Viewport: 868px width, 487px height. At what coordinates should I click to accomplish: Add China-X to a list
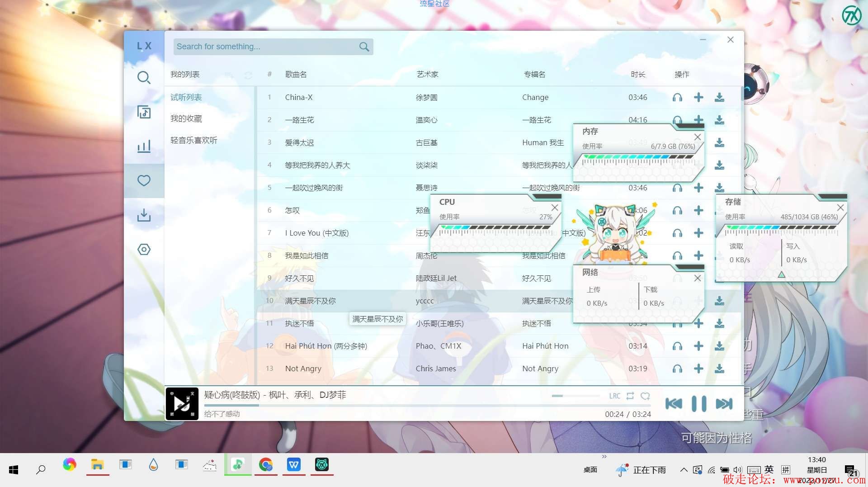click(698, 97)
